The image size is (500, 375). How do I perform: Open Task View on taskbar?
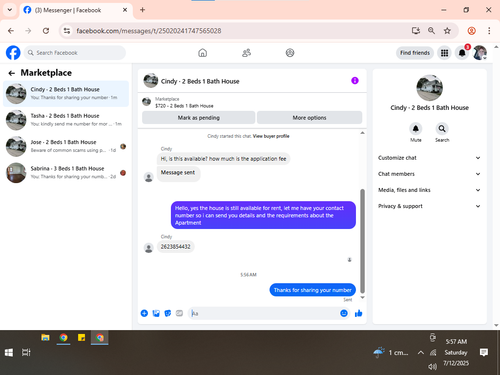coord(26,352)
